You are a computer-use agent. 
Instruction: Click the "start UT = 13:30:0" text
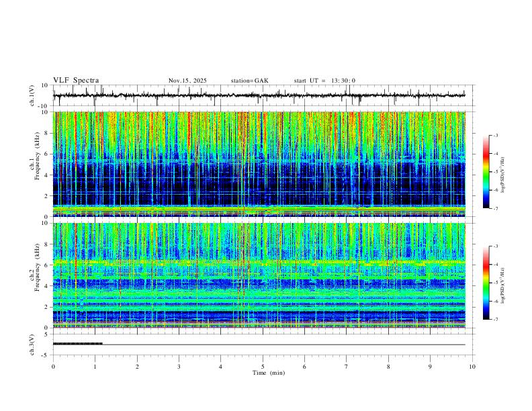[x=324, y=81]
